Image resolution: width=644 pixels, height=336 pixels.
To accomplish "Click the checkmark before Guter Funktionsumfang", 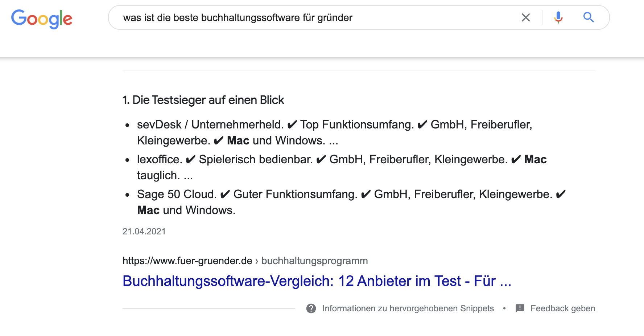I will tap(225, 194).
